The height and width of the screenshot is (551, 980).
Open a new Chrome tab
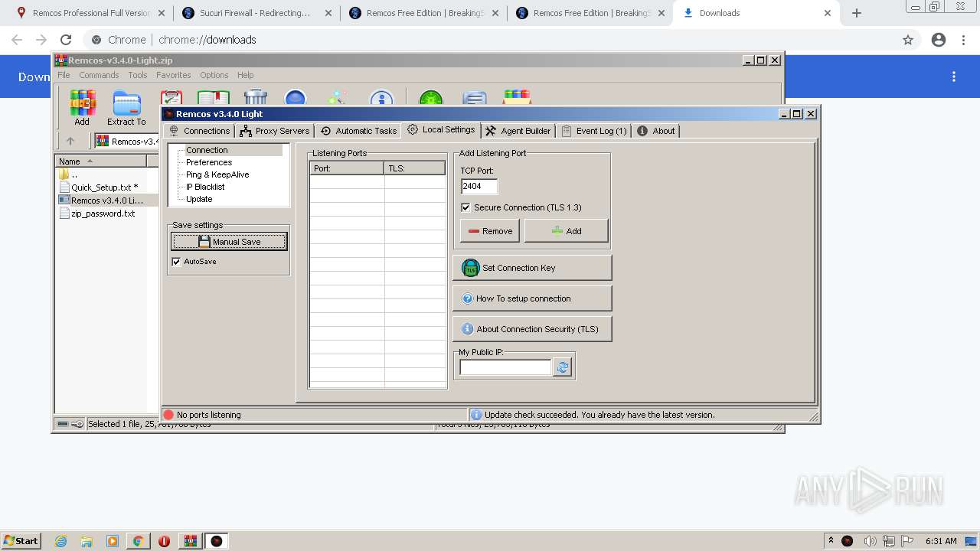coord(857,13)
